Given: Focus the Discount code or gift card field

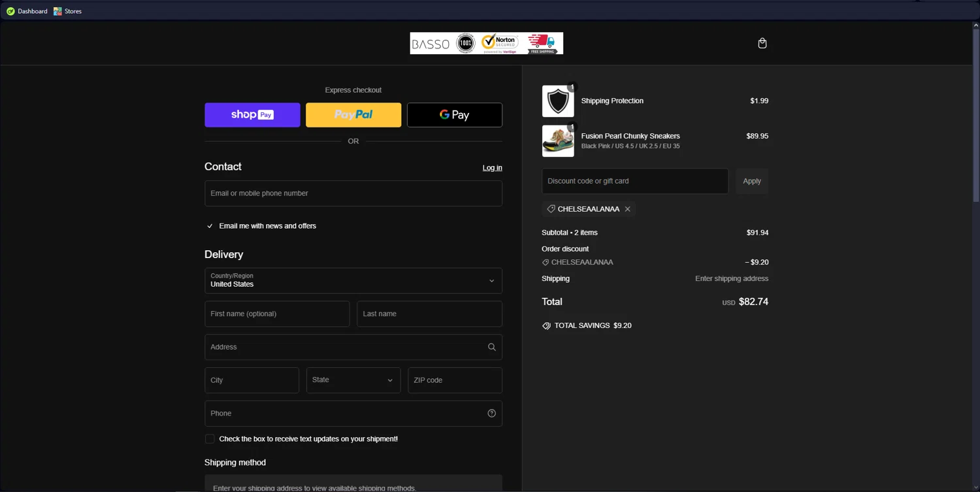Looking at the screenshot, I should click(x=635, y=181).
